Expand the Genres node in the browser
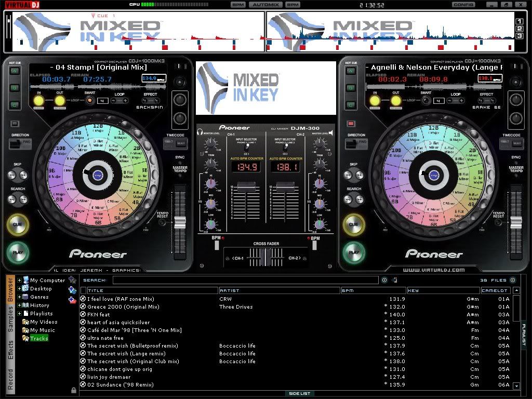Viewport: 532px width, 399px height. [19, 297]
